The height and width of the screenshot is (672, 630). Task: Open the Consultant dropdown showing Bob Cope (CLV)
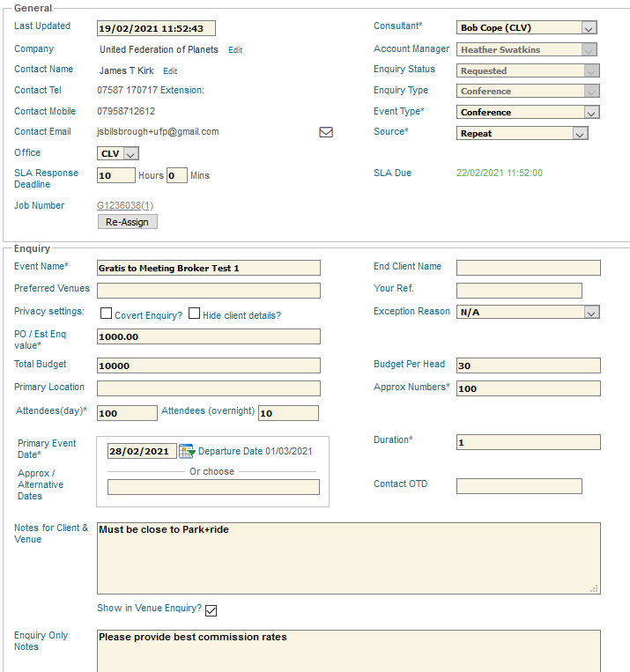pos(526,28)
